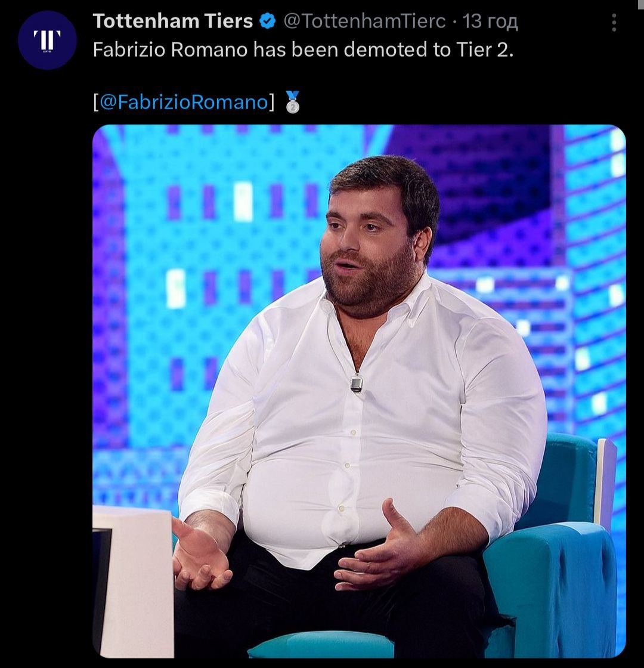Open the Tottenham Tiers profile avatar

47,40
